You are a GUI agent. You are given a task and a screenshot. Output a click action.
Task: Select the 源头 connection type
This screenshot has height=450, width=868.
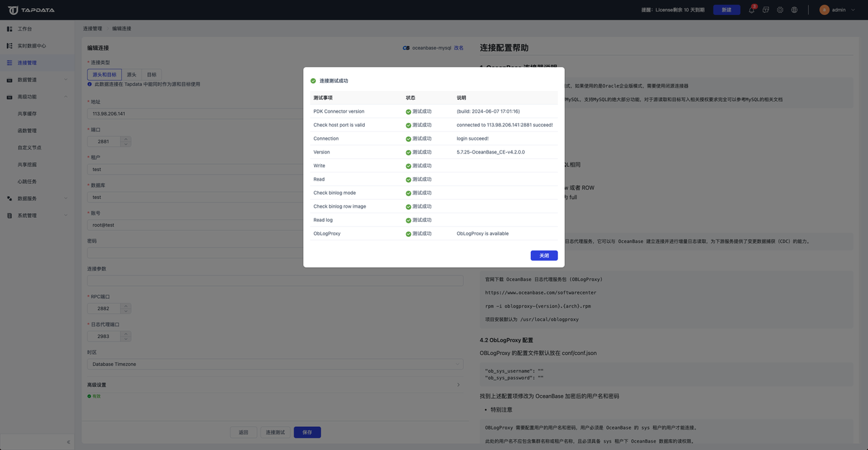tap(132, 75)
